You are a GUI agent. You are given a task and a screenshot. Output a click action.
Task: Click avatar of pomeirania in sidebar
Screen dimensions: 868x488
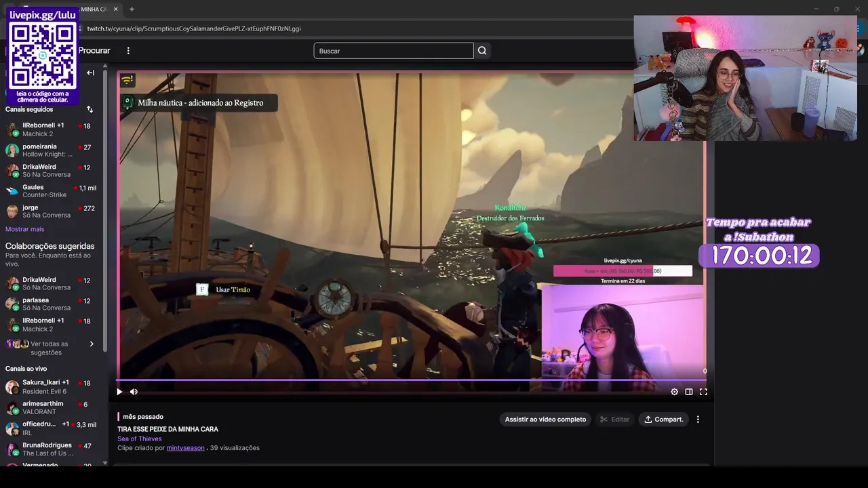click(12, 150)
